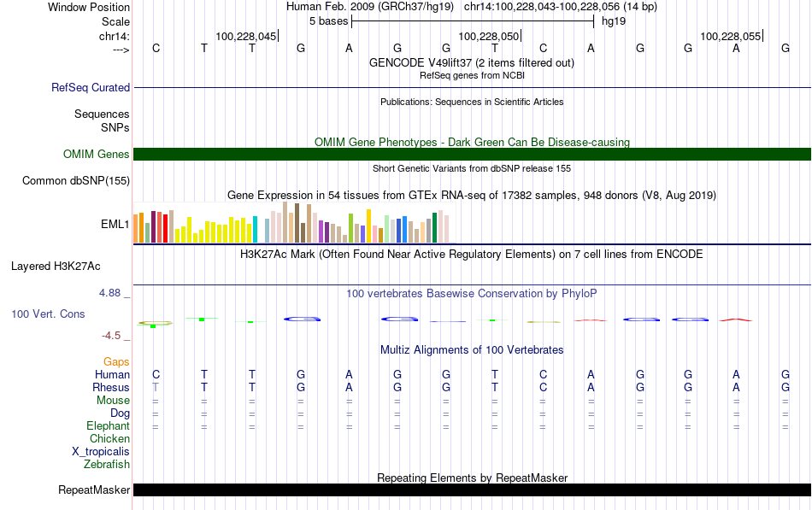The image size is (812, 510).
Task: Click 'RefSeq genes from NCBI' title
Action: [472, 75]
